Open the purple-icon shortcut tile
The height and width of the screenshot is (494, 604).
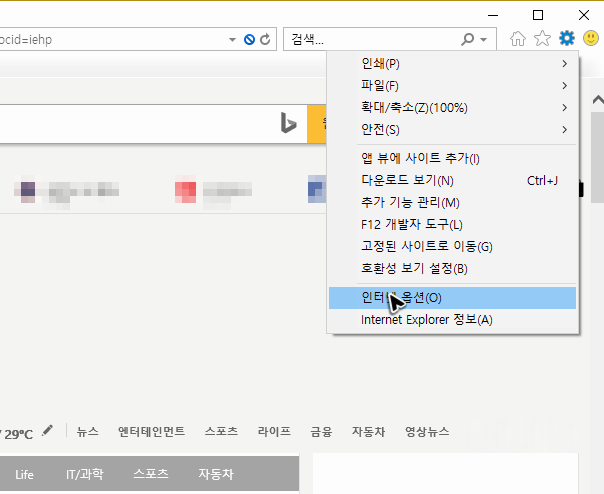67,190
